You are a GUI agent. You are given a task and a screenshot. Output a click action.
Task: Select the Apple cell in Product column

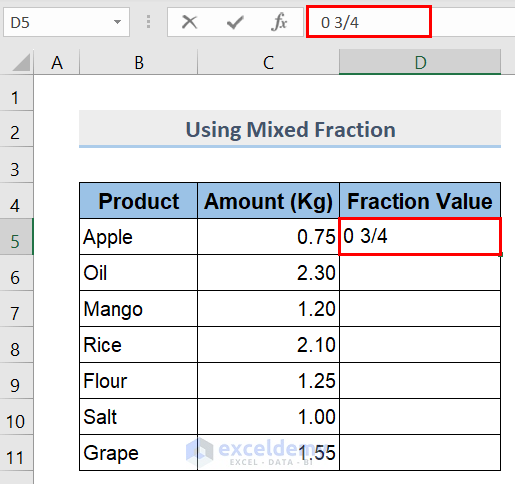click(139, 237)
